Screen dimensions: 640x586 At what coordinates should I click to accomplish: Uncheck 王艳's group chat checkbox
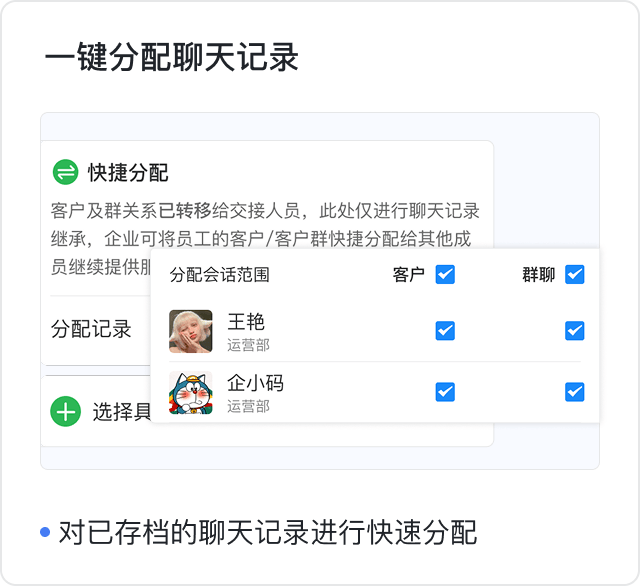[x=574, y=331]
